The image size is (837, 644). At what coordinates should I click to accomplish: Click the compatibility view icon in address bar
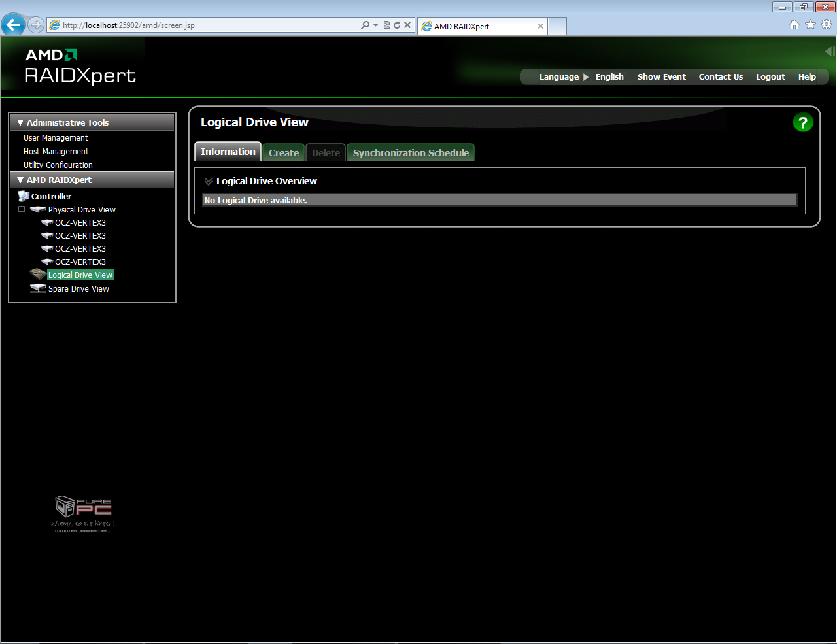pyautogui.click(x=386, y=25)
